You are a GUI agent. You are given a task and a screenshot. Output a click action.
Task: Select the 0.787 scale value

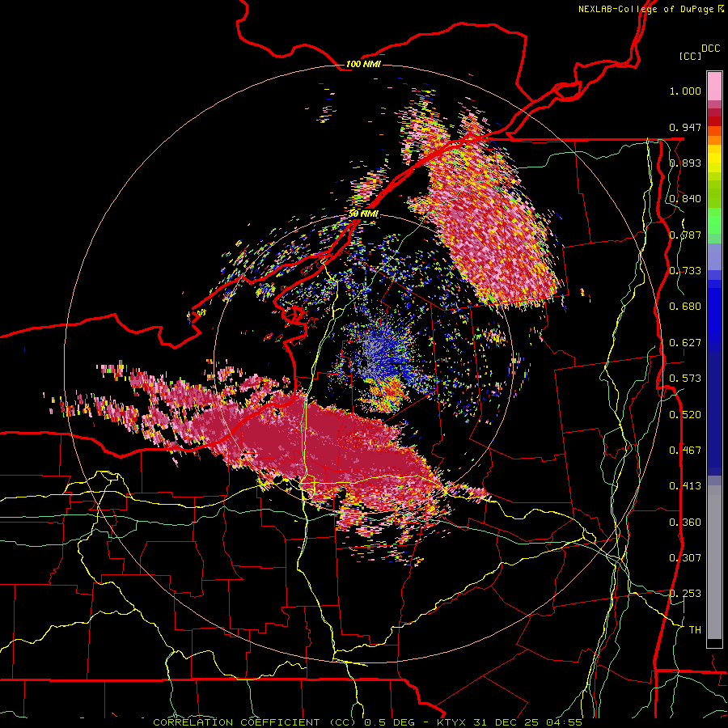tap(685, 235)
